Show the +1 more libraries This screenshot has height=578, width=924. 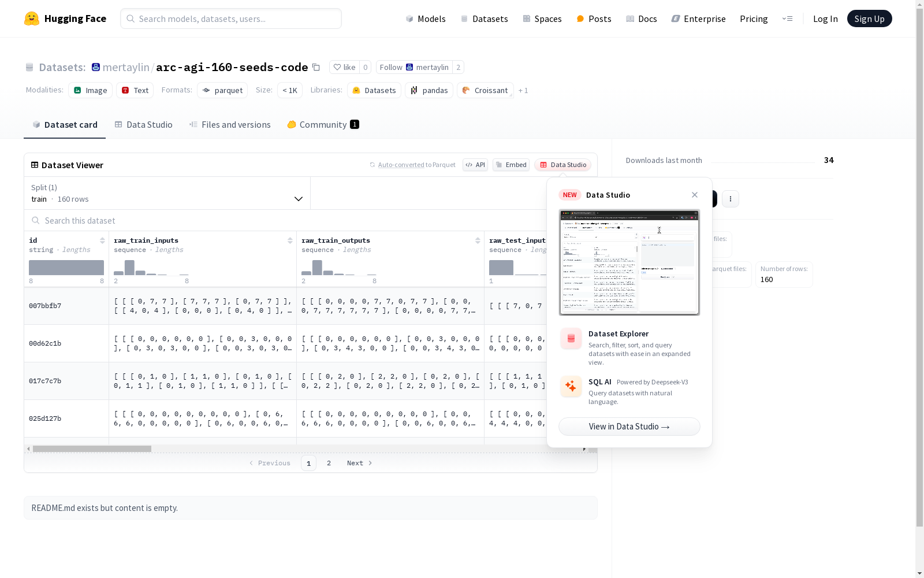pos(523,90)
